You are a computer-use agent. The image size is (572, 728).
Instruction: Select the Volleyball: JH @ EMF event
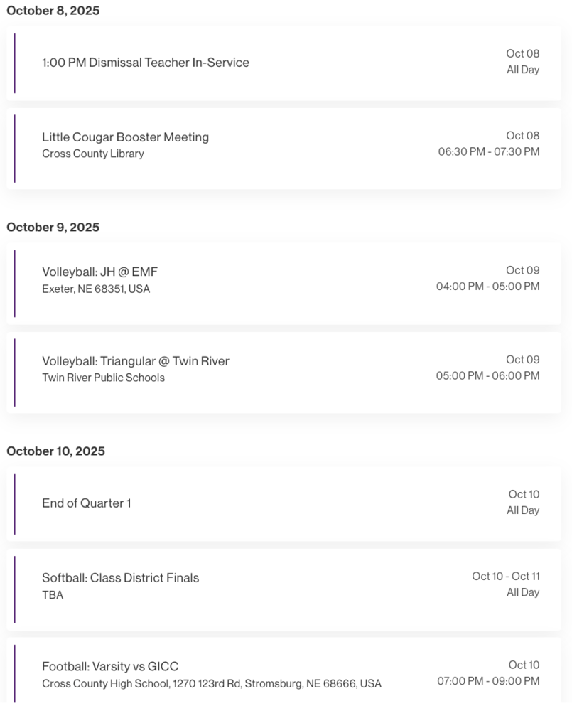pyautogui.click(x=99, y=272)
